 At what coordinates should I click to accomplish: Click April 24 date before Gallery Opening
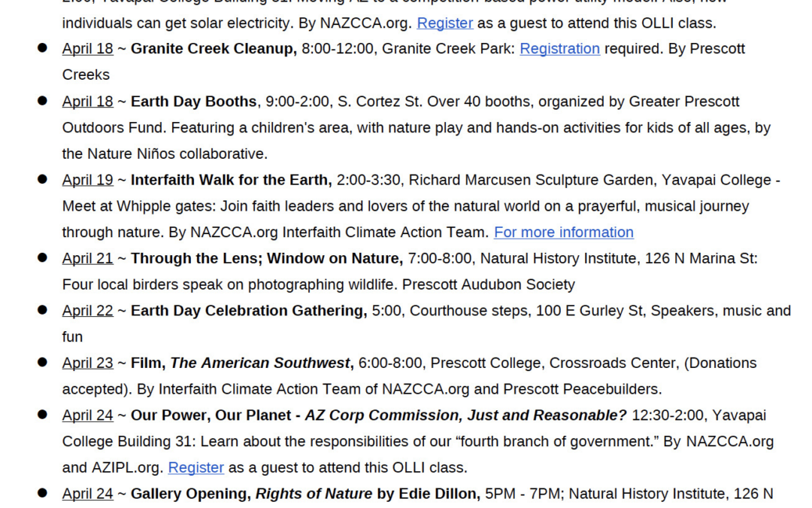click(87, 494)
